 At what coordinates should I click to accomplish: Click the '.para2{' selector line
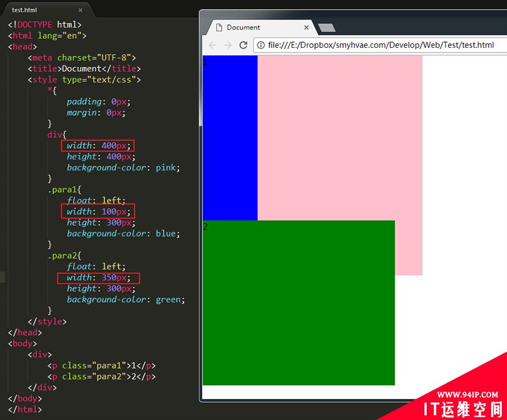[64, 256]
